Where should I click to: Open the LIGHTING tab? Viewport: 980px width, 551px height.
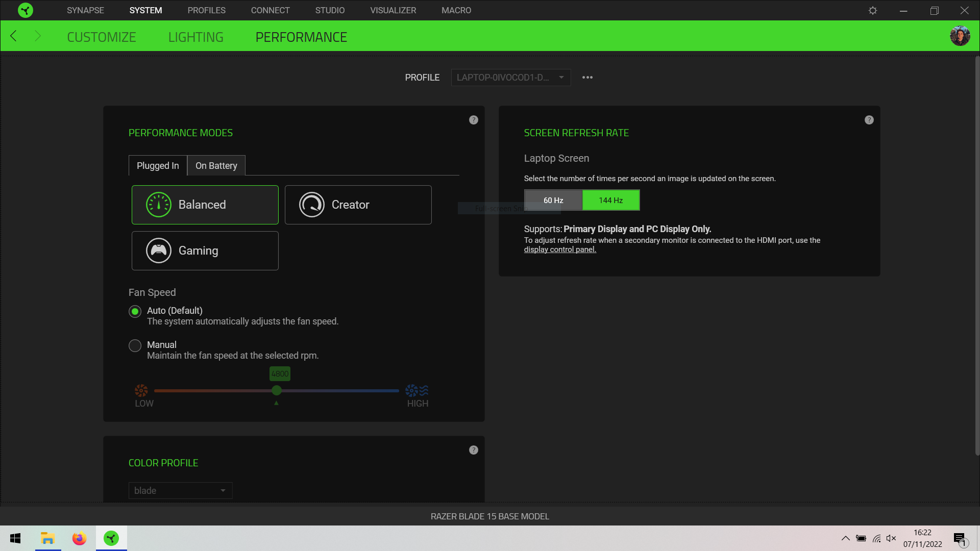tap(195, 36)
